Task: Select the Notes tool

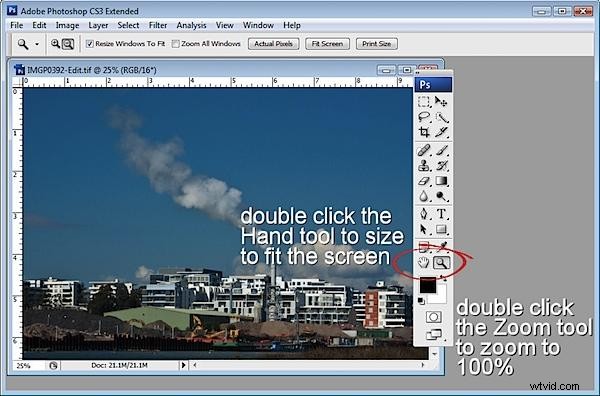Action: click(x=424, y=247)
